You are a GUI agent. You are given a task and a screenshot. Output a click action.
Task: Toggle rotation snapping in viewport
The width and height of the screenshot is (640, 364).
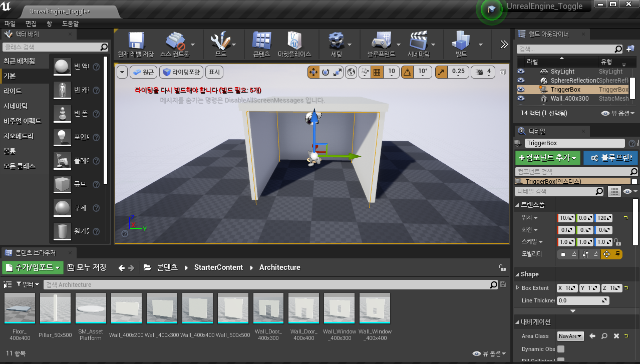(408, 72)
